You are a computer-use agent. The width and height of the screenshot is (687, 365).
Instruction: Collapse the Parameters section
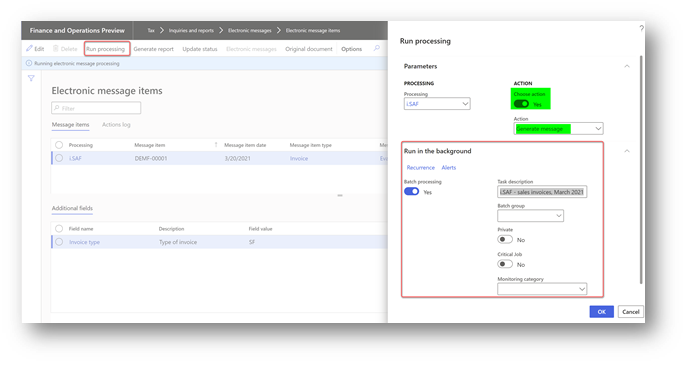click(x=627, y=66)
